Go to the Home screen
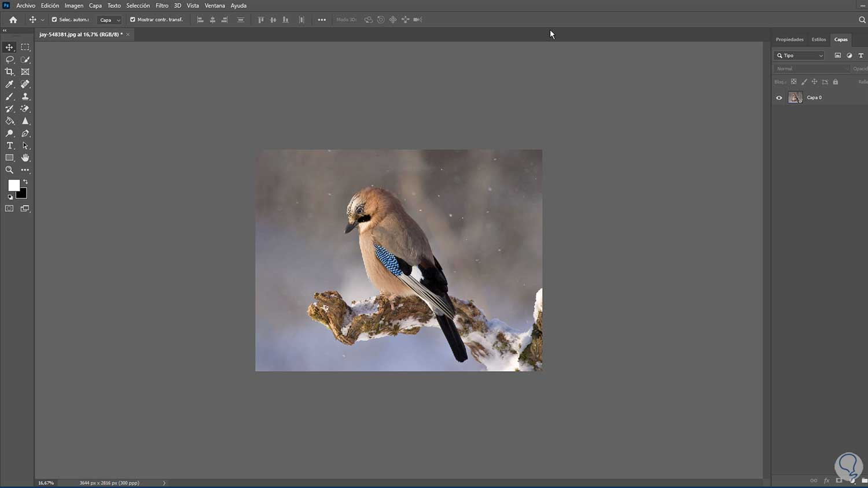This screenshot has height=488, width=868. [13, 20]
